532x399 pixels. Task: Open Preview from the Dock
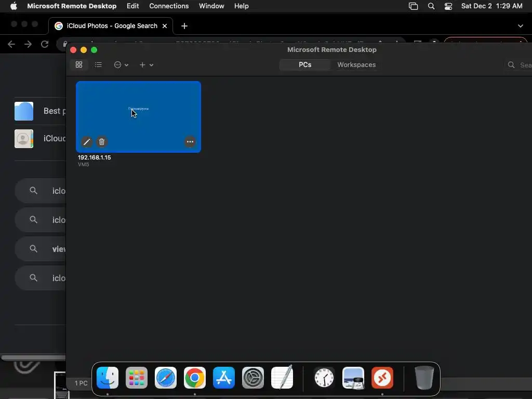(x=353, y=378)
